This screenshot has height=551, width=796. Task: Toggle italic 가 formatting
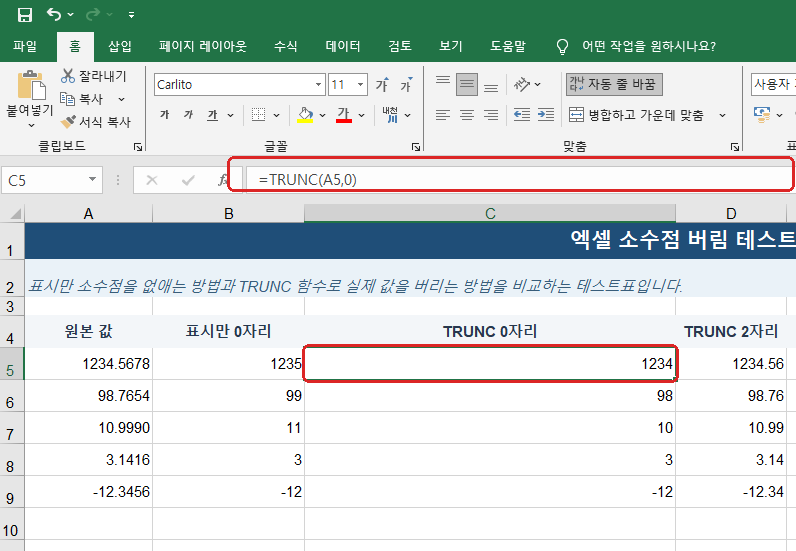point(188,115)
